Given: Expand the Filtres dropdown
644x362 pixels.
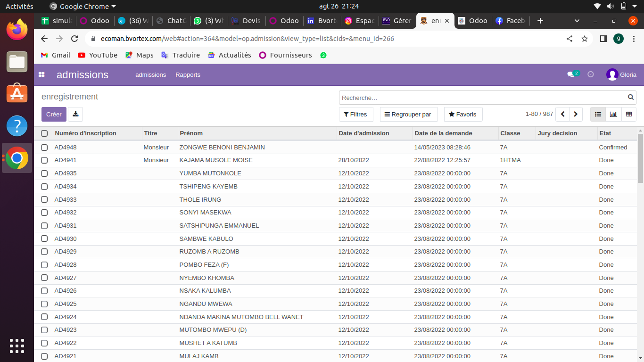Looking at the screenshot, I should (x=355, y=114).
